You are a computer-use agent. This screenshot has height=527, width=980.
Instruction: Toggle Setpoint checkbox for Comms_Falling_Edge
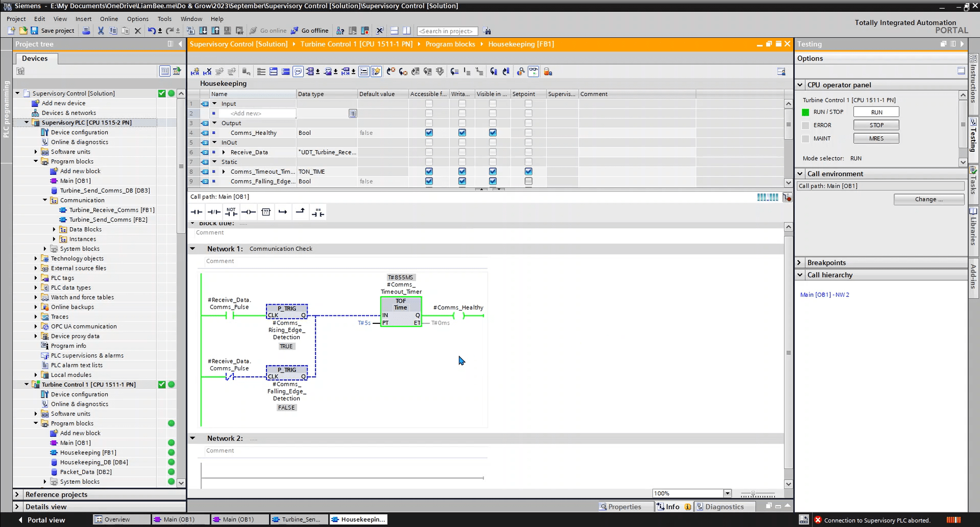pos(528,181)
